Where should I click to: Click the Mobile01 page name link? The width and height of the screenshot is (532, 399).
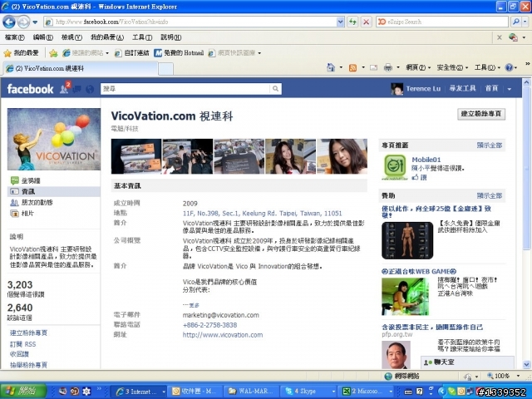426,160
